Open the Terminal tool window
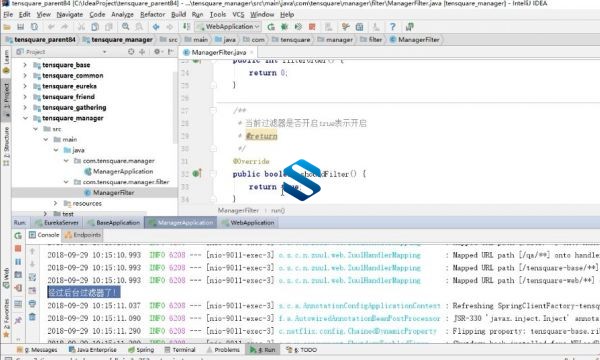Viewport: 600px width, 360px height. 180,350
